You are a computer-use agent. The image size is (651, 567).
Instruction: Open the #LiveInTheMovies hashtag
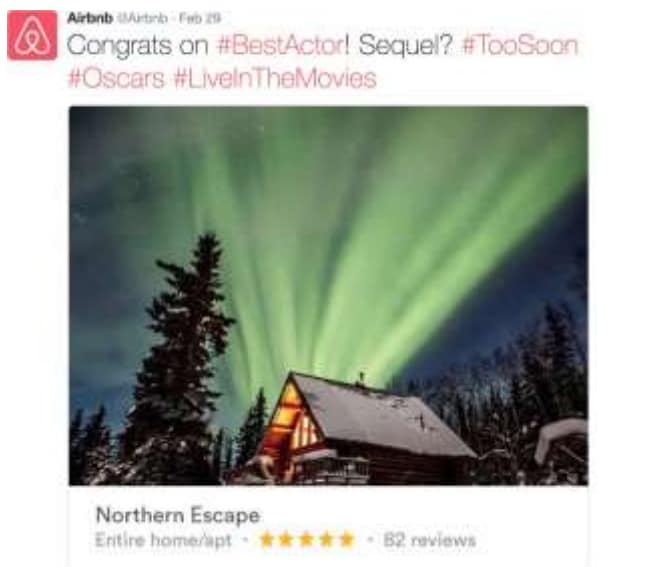[x=274, y=78]
